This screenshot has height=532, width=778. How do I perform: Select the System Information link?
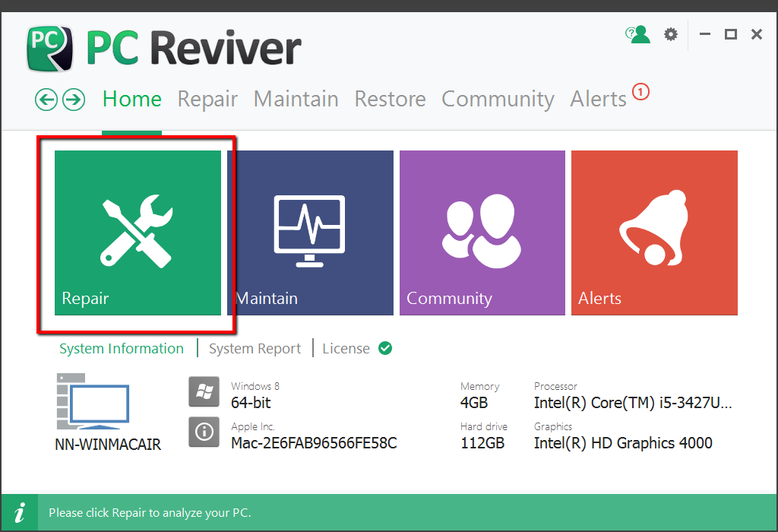tap(122, 349)
